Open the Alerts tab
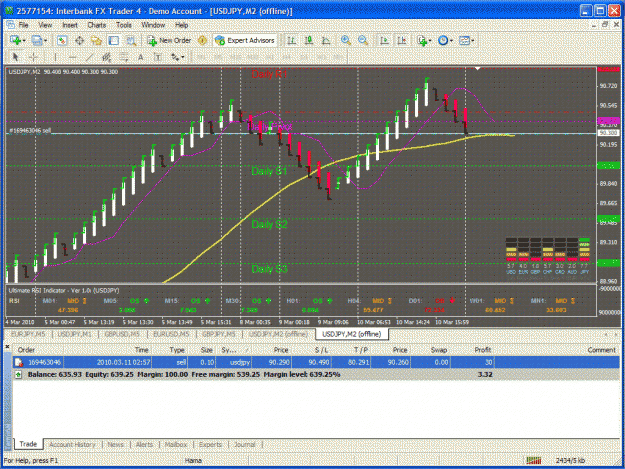 144,444
